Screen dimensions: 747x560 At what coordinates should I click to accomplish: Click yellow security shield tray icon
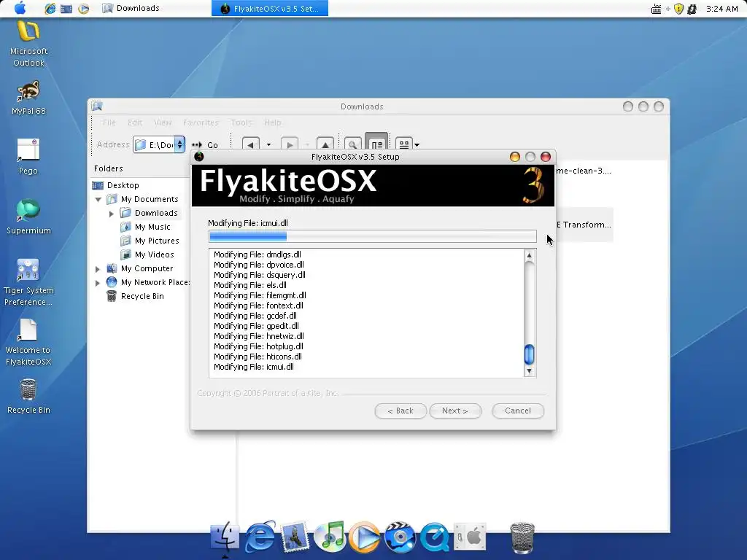click(x=679, y=9)
